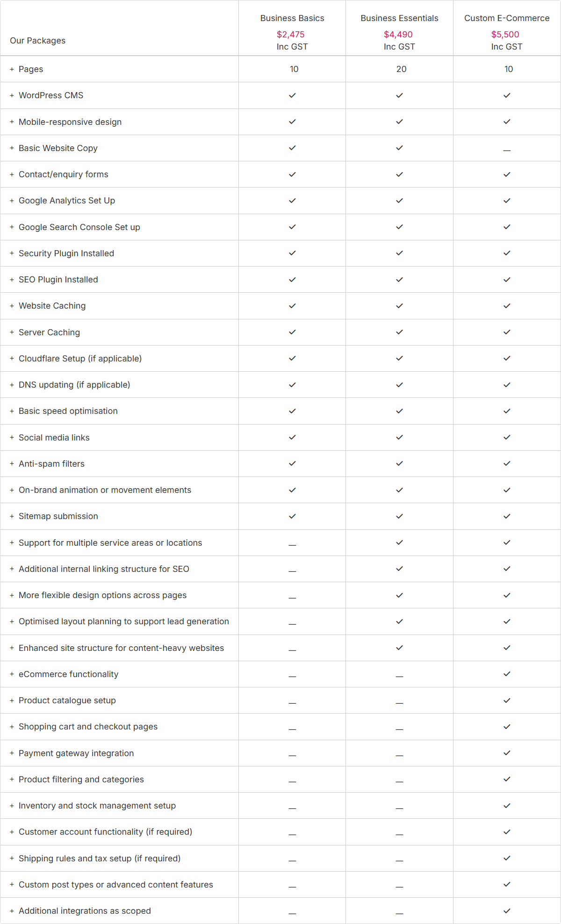Click Business Basics checkmark for Social media links
This screenshot has height=924, width=561.
[x=292, y=437]
